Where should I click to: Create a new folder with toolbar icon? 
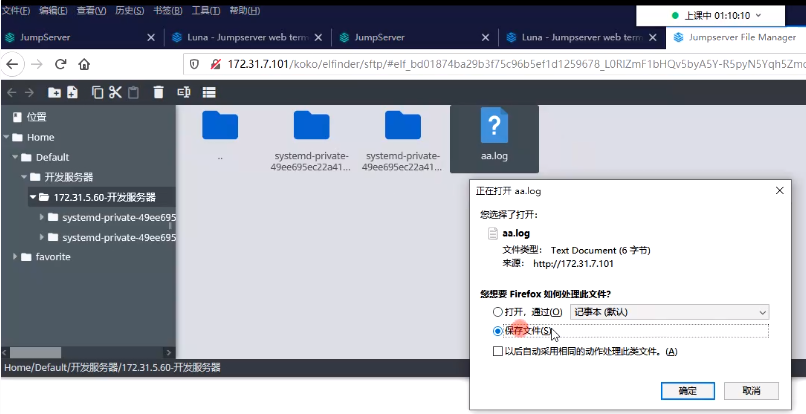click(54, 93)
